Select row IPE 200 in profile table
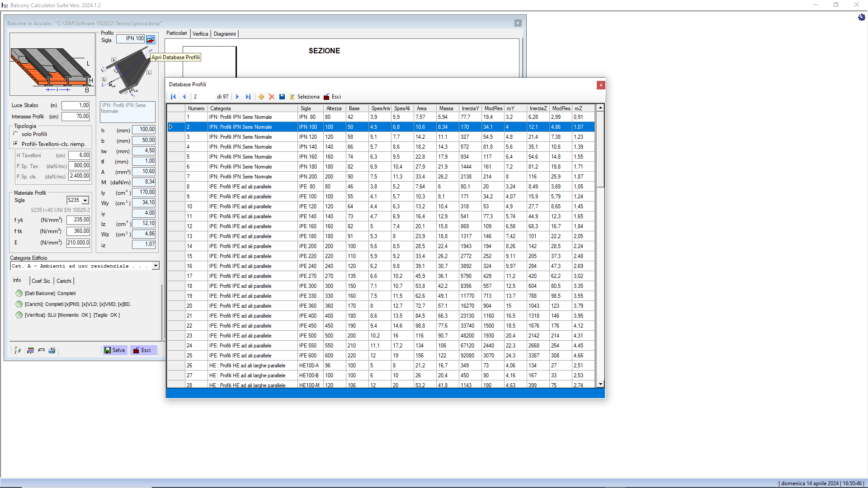868x488 pixels. [381, 246]
